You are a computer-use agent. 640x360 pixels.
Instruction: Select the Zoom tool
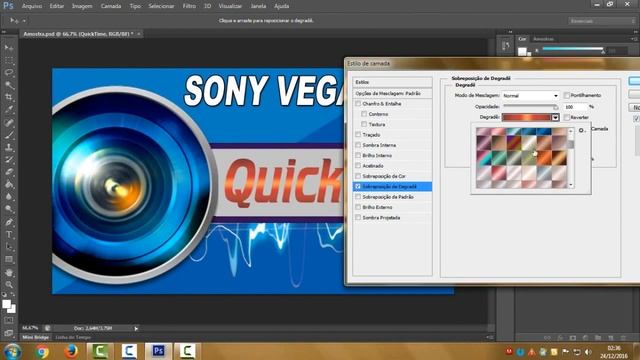pyautogui.click(x=9, y=284)
